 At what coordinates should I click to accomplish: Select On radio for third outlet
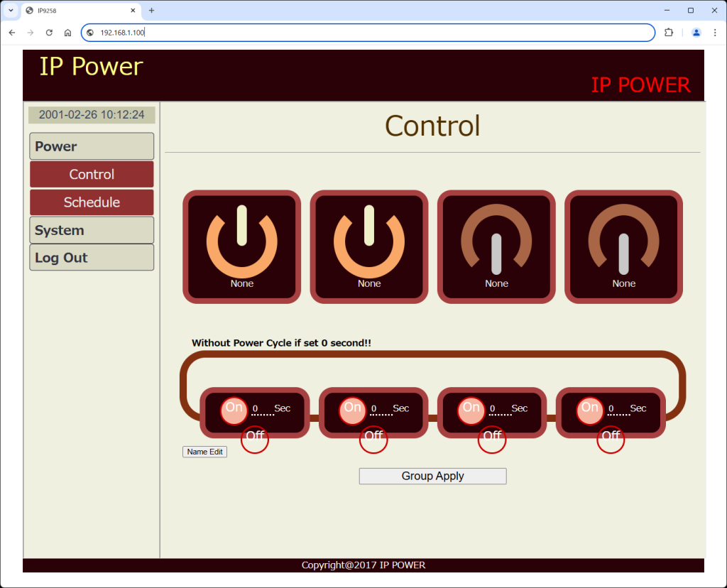click(x=471, y=410)
